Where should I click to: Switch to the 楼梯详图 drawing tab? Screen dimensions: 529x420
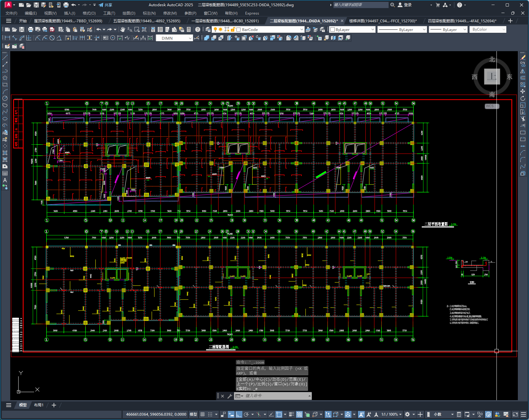383,21
